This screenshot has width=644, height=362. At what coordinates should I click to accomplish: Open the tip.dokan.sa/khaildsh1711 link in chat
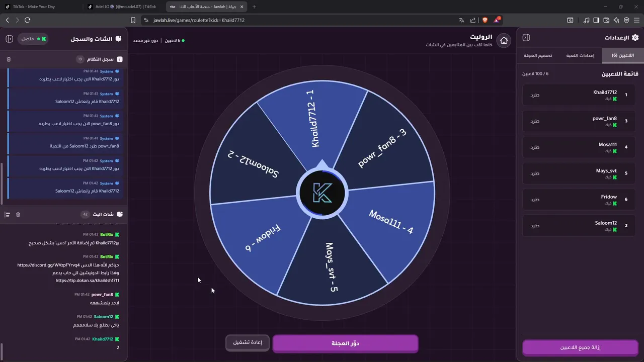point(87,281)
